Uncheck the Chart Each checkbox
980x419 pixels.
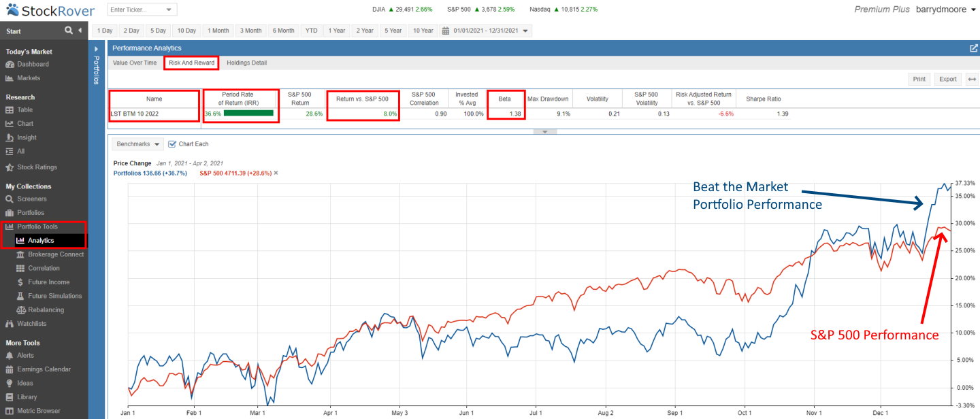pyautogui.click(x=173, y=144)
